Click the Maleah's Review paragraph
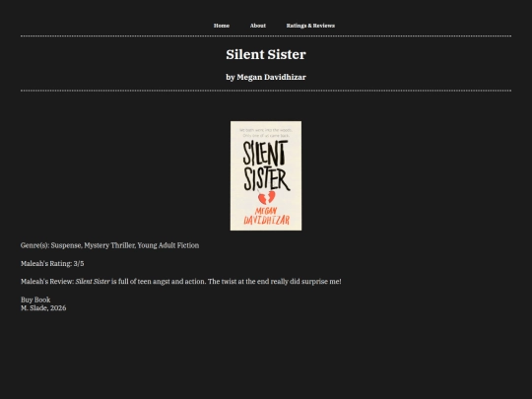532x399 pixels. point(181,282)
